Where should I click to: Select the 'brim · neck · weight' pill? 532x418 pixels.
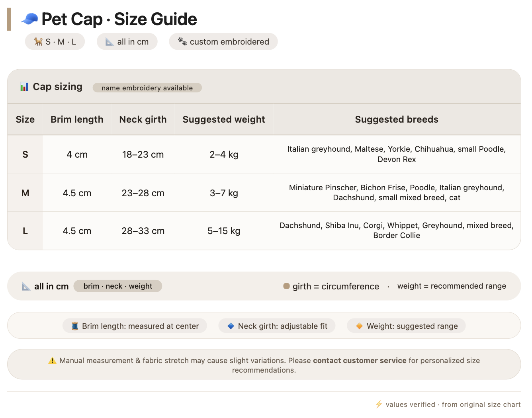(118, 286)
